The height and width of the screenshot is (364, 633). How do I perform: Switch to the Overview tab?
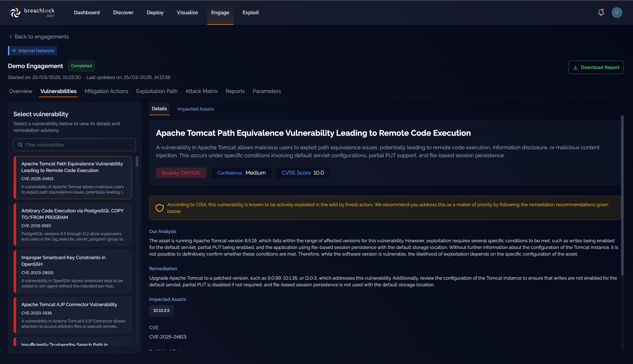click(x=21, y=91)
